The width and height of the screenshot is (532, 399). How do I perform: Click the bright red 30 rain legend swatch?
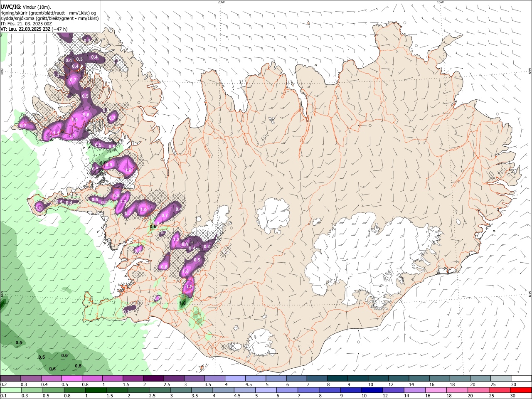(521, 390)
